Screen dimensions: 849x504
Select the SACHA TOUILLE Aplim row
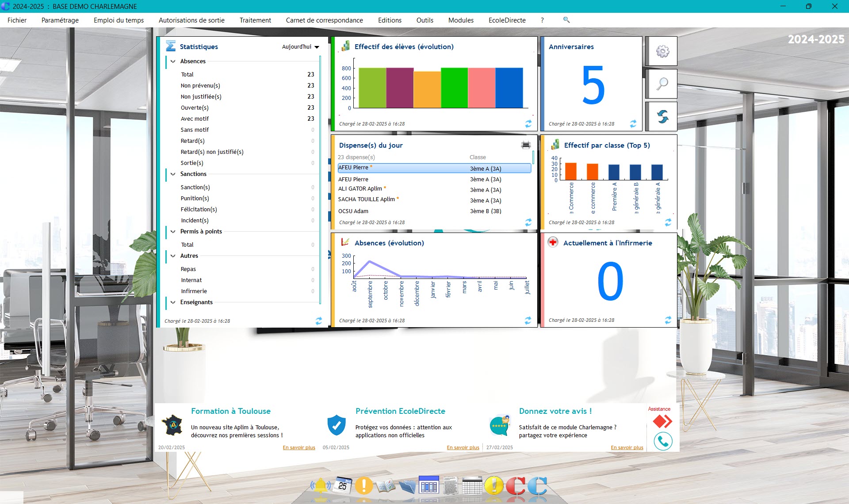[x=434, y=200]
